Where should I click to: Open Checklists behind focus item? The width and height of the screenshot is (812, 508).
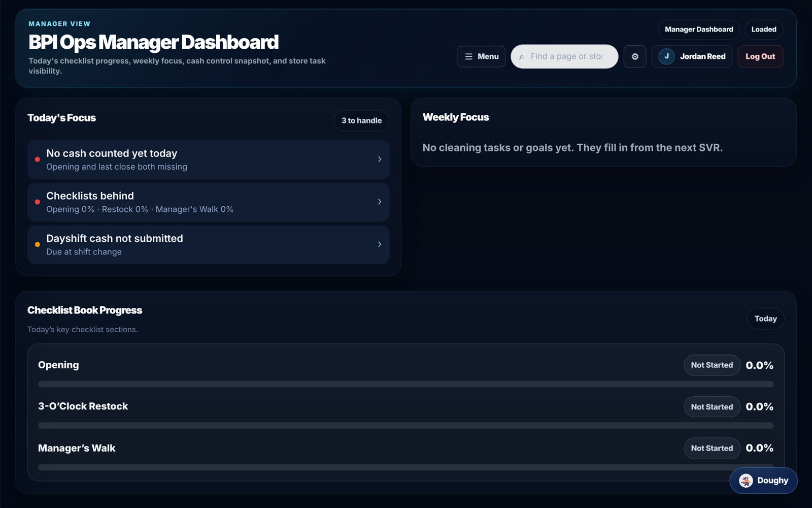click(x=208, y=202)
